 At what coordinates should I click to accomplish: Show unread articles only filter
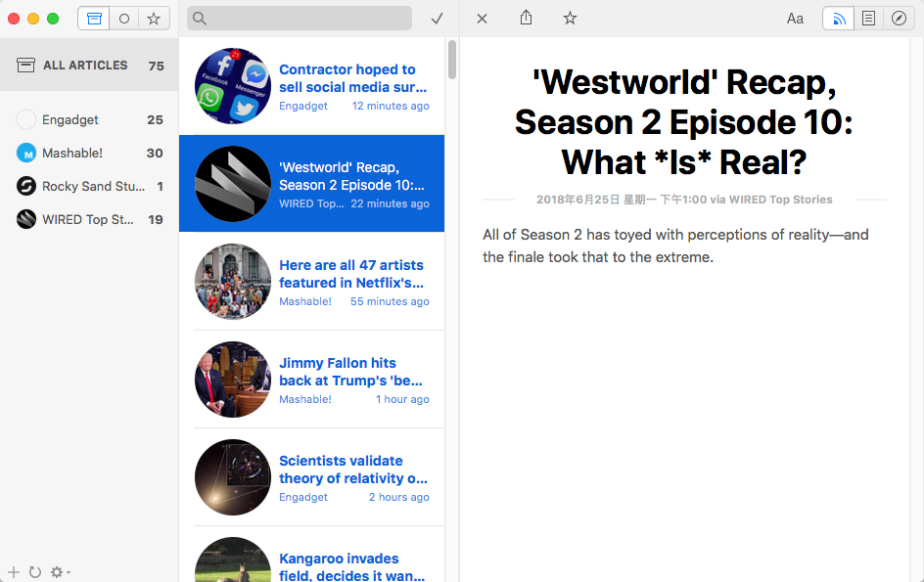pos(123,19)
